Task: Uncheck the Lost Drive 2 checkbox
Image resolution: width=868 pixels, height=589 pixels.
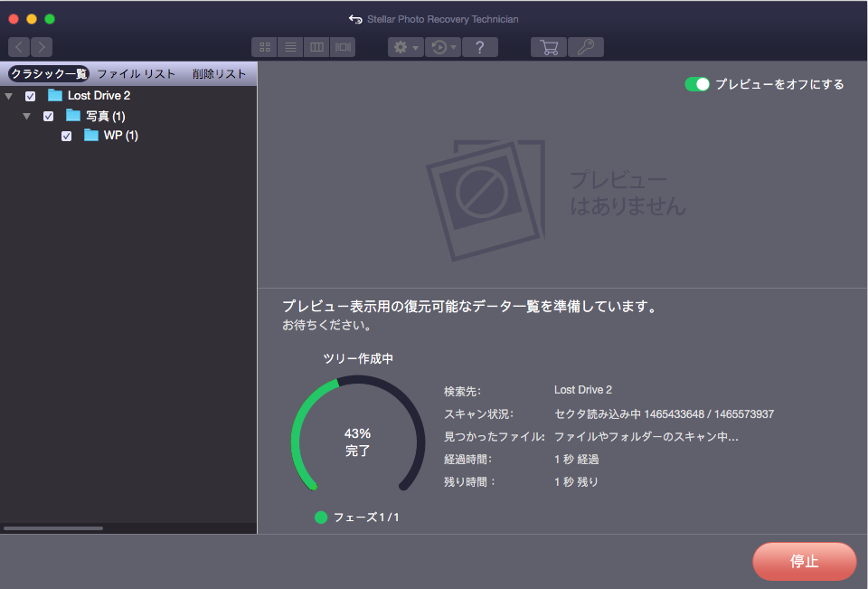Action: point(31,96)
